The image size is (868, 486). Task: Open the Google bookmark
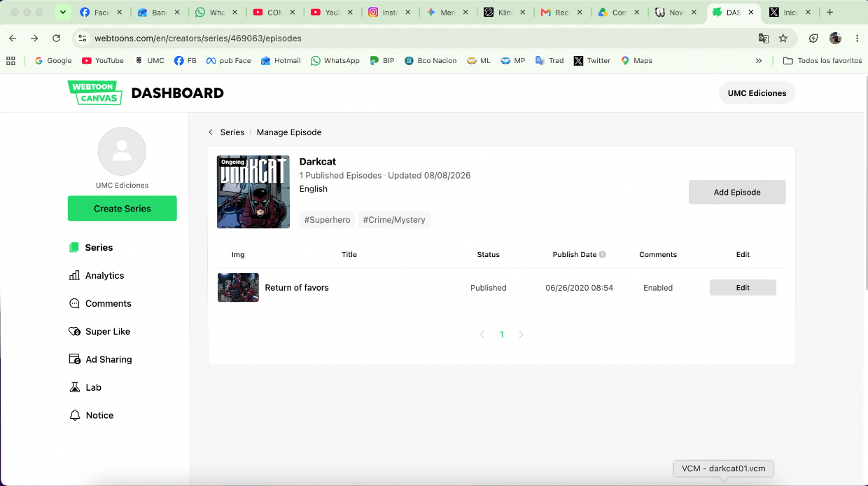pyautogui.click(x=53, y=61)
